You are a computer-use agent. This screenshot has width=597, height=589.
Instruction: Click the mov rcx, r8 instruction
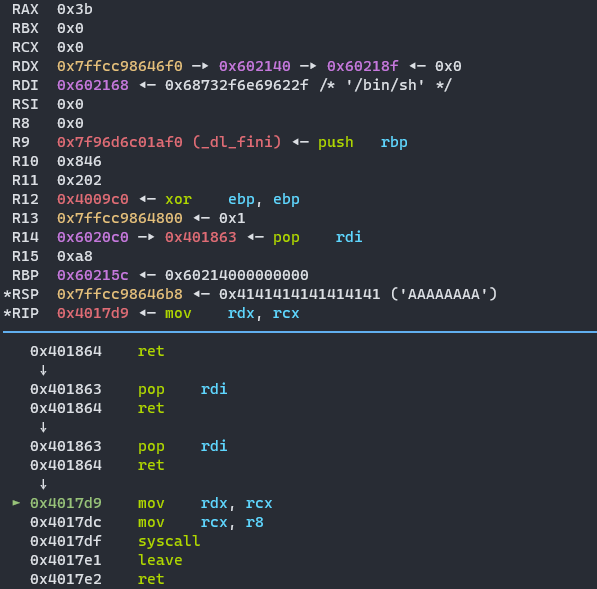coord(201,522)
